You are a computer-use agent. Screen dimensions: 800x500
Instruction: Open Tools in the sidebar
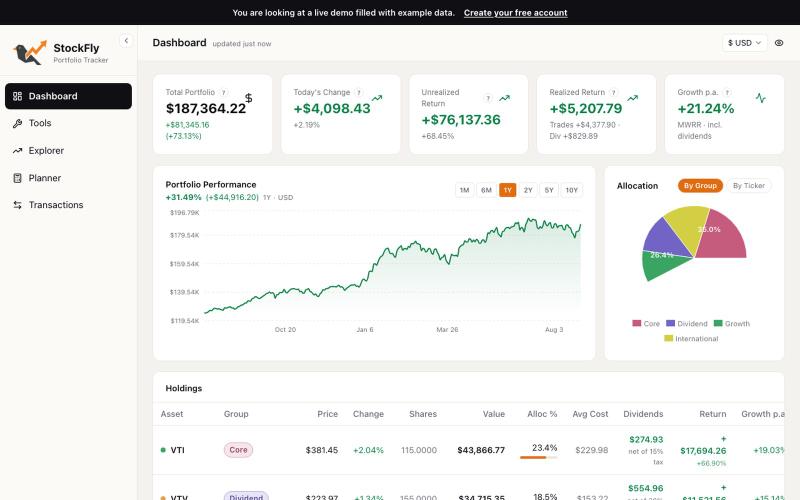tap(68, 123)
